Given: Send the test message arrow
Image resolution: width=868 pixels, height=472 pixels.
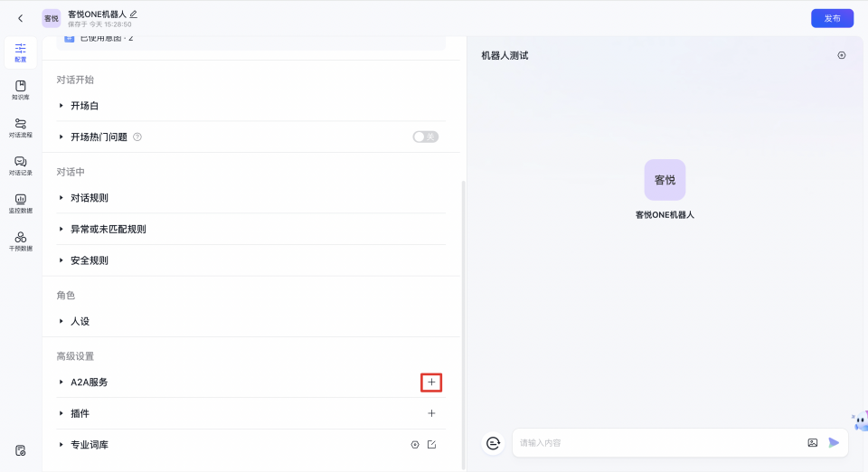Looking at the screenshot, I should [x=834, y=443].
